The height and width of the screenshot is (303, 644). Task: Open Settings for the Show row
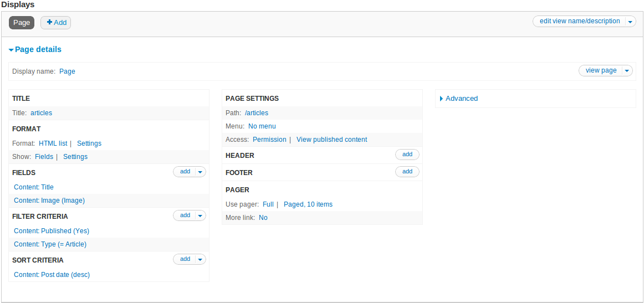click(x=75, y=156)
